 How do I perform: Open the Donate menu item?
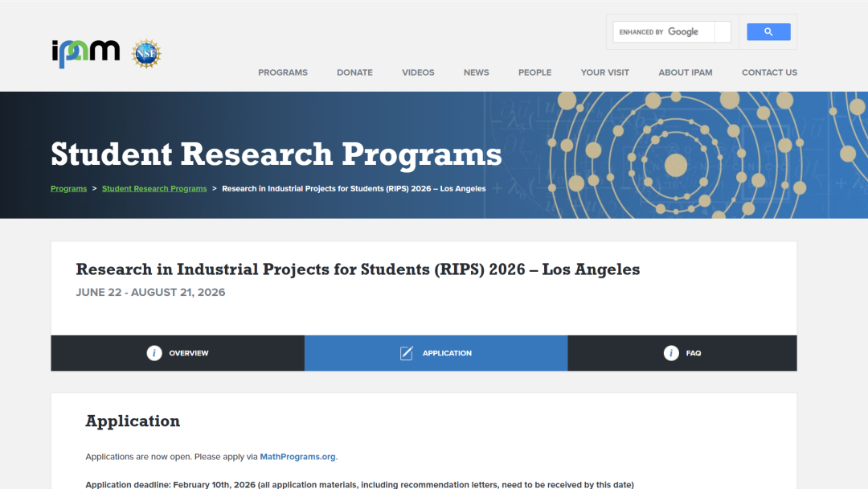pyautogui.click(x=354, y=72)
